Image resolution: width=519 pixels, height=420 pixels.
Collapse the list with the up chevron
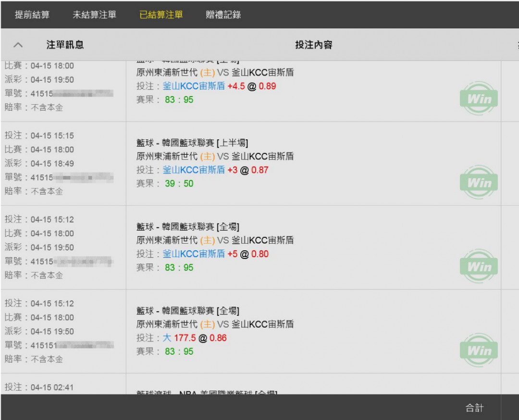(x=18, y=45)
